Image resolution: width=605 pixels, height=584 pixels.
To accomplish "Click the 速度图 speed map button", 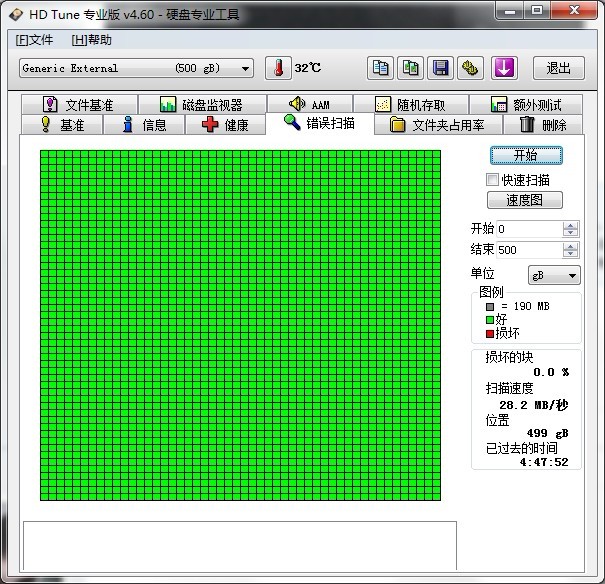I will [525, 200].
